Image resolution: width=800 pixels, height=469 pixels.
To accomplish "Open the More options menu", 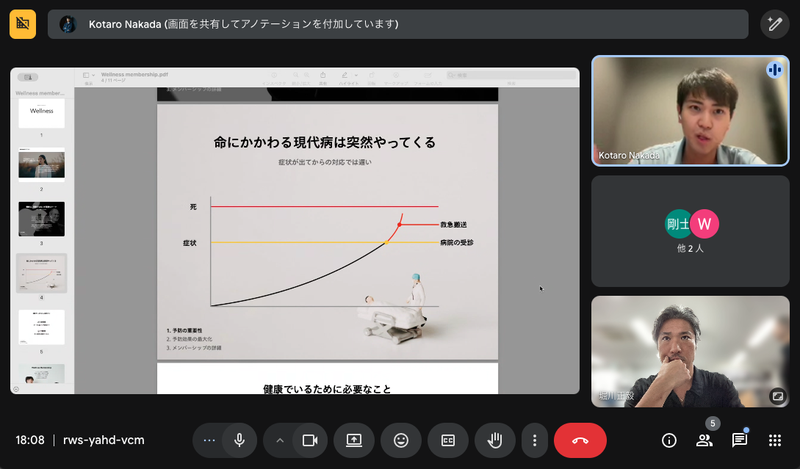I will [x=534, y=440].
